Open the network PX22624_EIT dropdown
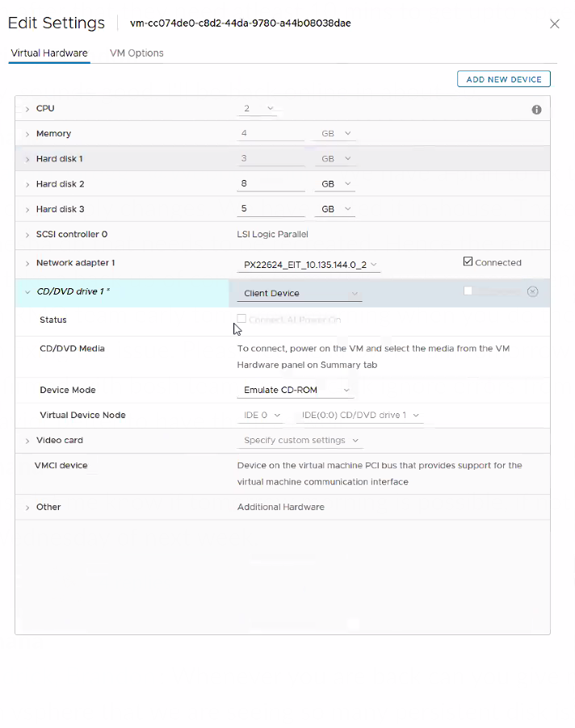This screenshot has width=575, height=728. pos(311,265)
